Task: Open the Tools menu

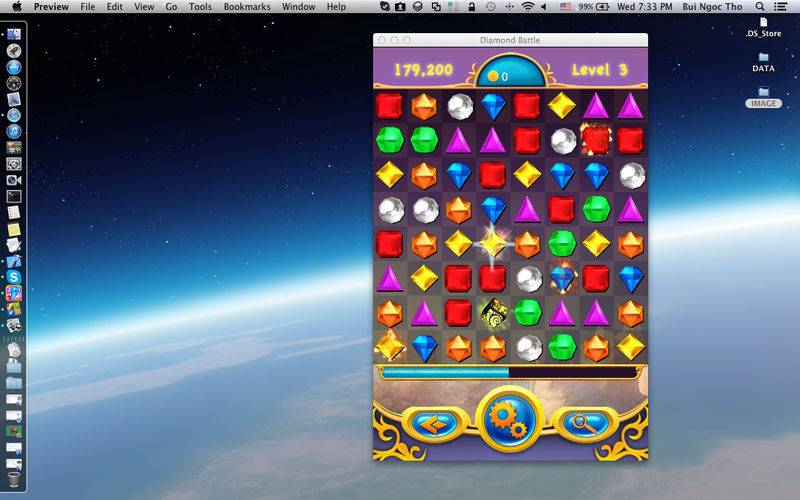Action: coord(200,7)
